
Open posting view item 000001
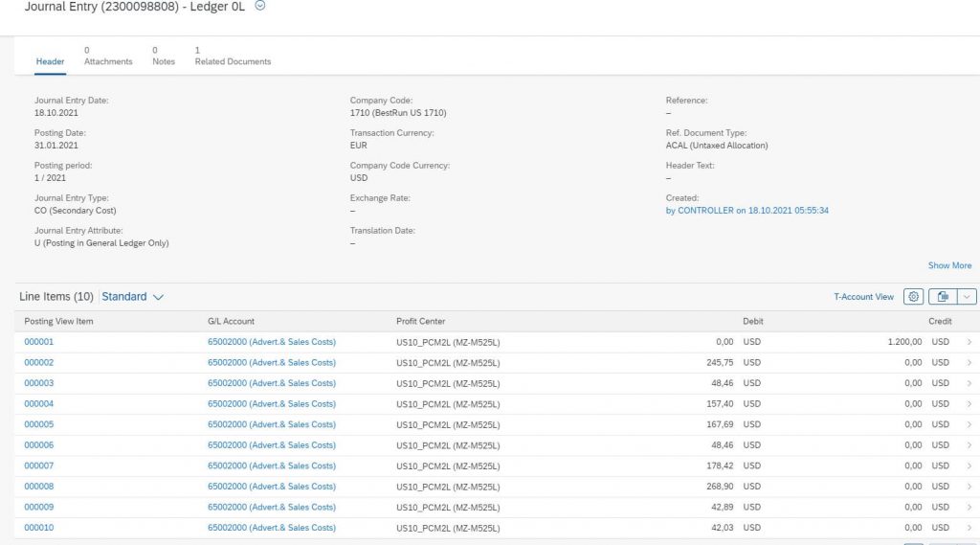[x=38, y=342]
